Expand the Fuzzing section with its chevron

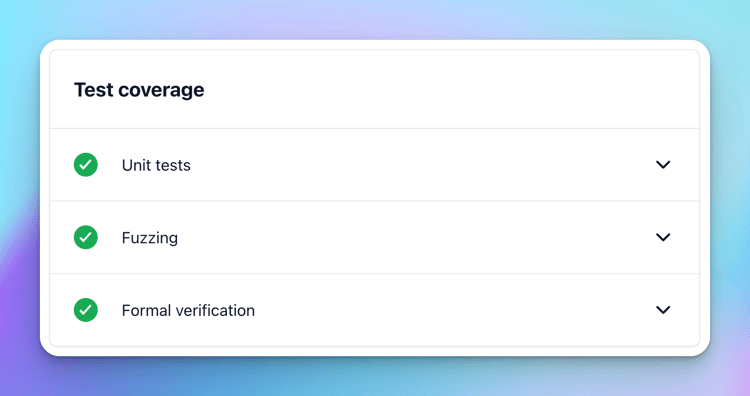coord(663,237)
